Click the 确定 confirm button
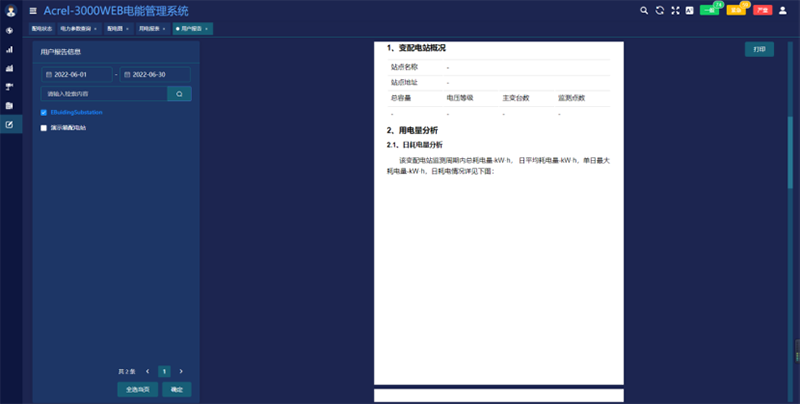The image size is (800, 404). (x=176, y=390)
